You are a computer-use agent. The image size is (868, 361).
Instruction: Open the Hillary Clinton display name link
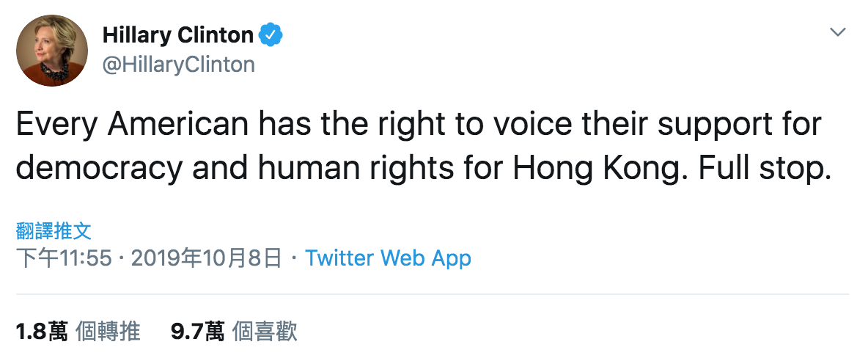177,35
